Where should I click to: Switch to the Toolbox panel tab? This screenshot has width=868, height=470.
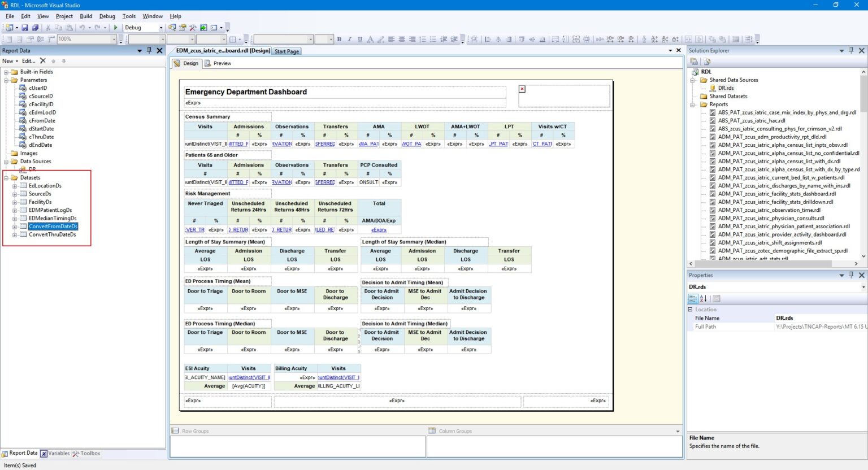click(88, 453)
